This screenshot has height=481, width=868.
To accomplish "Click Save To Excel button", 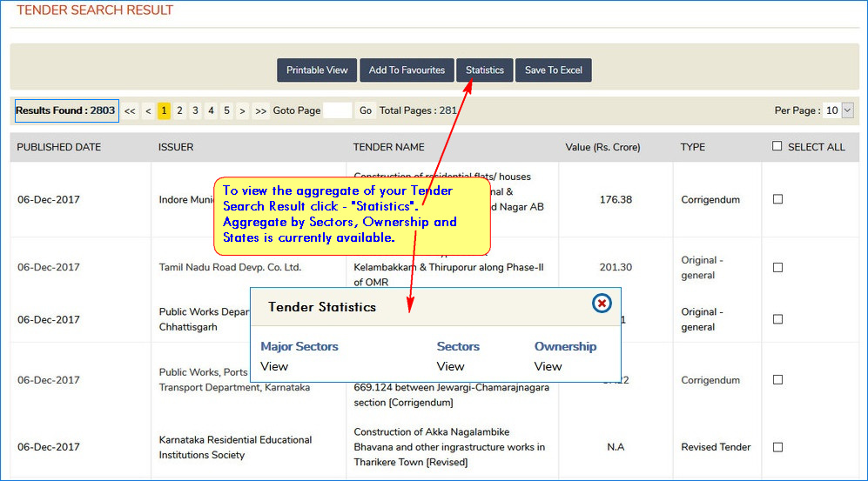I will coord(554,70).
